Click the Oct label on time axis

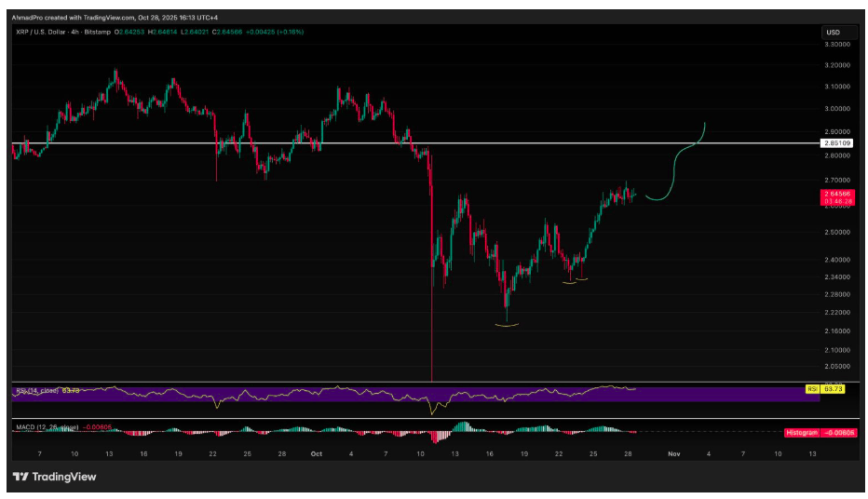click(x=316, y=453)
